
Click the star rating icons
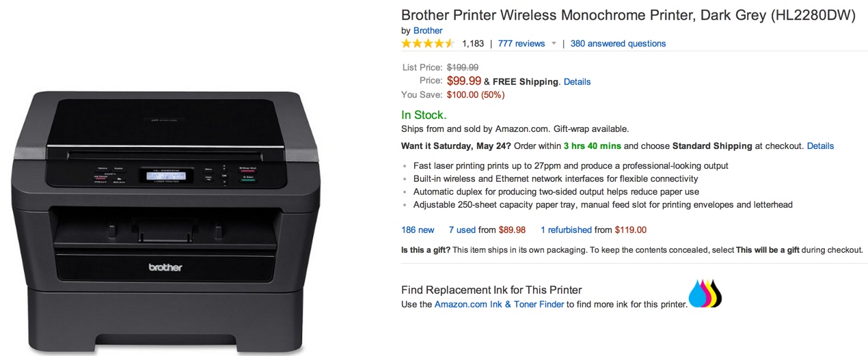pyautogui.click(x=428, y=44)
